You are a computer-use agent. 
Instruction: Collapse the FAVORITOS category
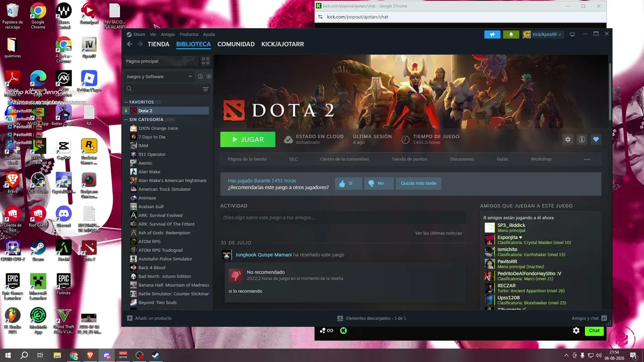click(x=126, y=102)
